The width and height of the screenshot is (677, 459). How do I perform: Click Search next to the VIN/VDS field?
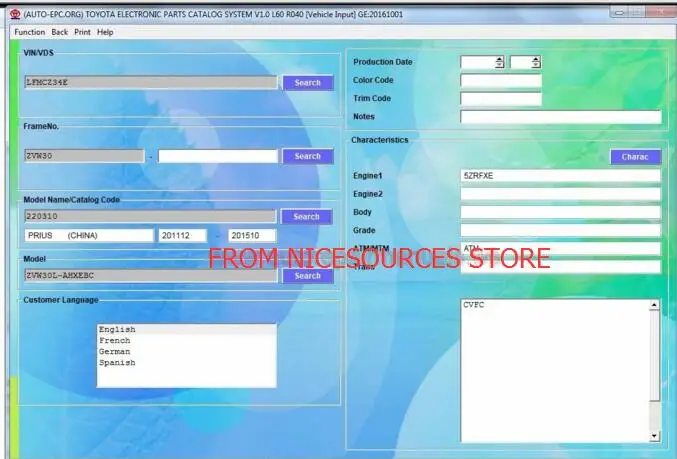tap(308, 82)
